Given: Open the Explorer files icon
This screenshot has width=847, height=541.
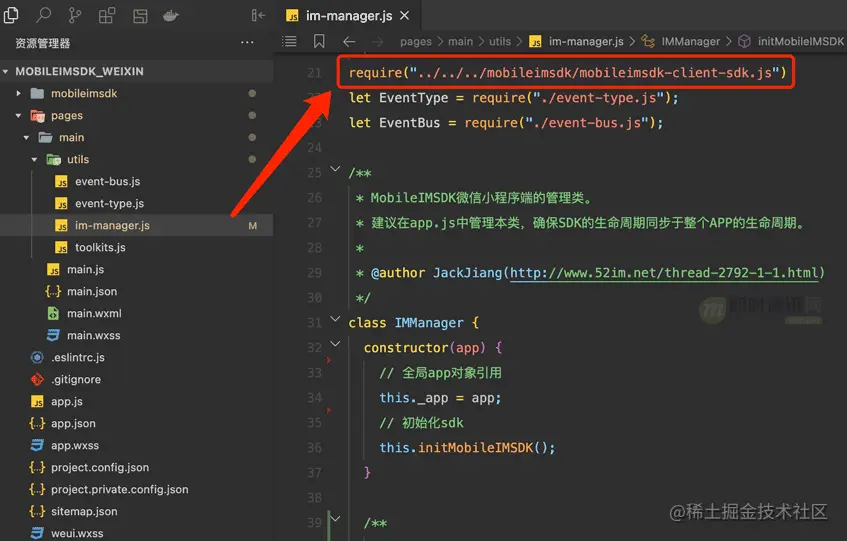Looking at the screenshot, I should (11, 15).
